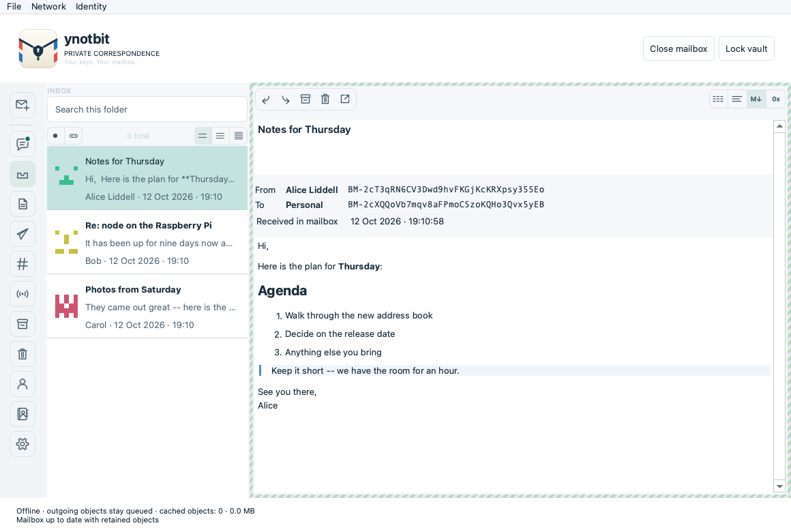The height and width of the screenshot is (532, 791).
Task: Open the File menu
Action: point(14,7)
